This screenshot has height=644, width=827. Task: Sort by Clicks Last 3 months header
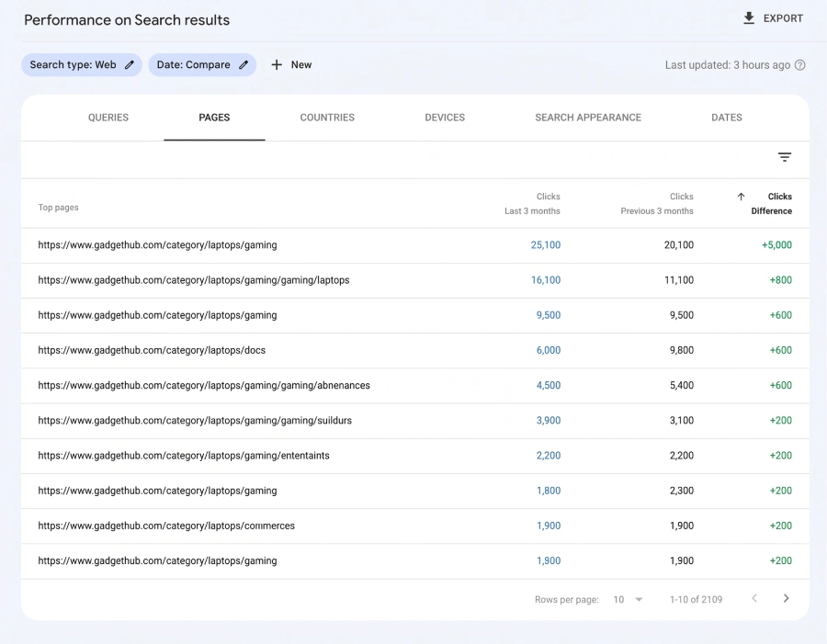coord(532,204)
